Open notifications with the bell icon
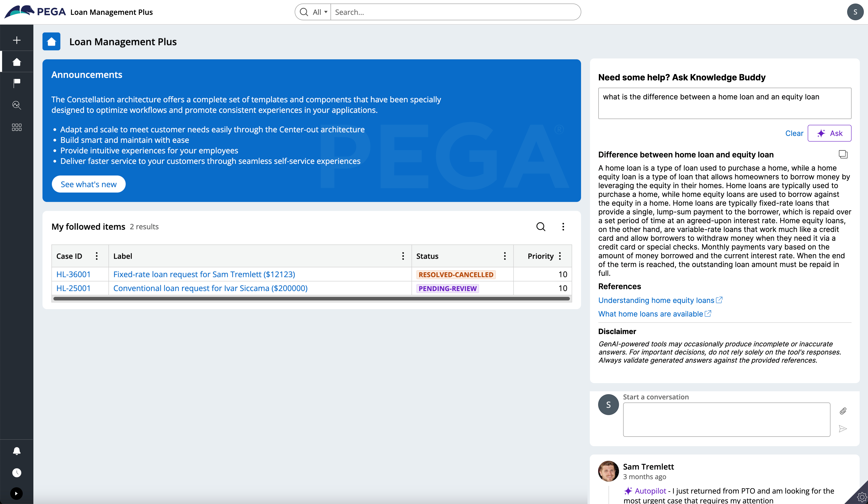Viewport: 868px width, 504px height. click(x=16, y=451)
